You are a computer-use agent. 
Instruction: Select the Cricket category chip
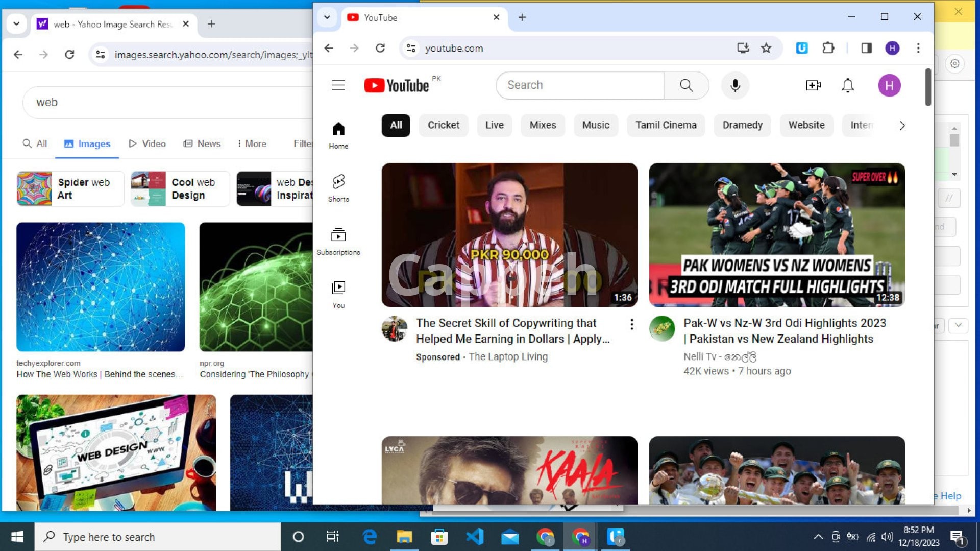[x=443, y=125]
